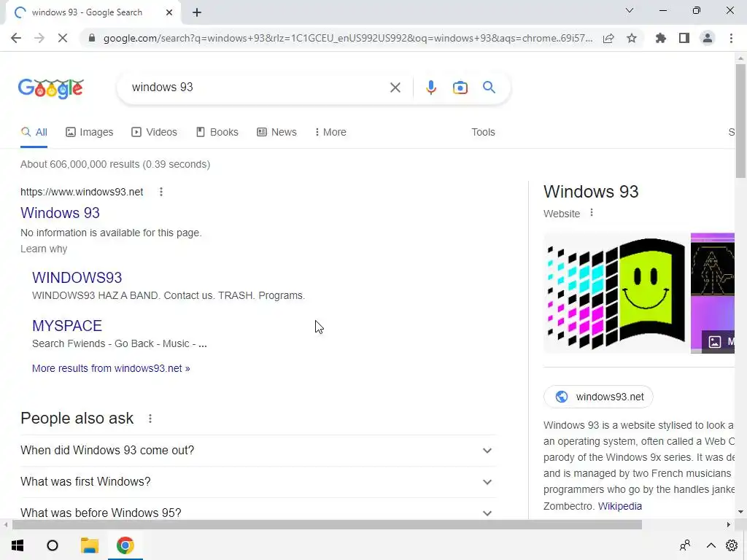Click the Google holiday logo
This screenshot has height=560, width=747.
tap(51, 88)
